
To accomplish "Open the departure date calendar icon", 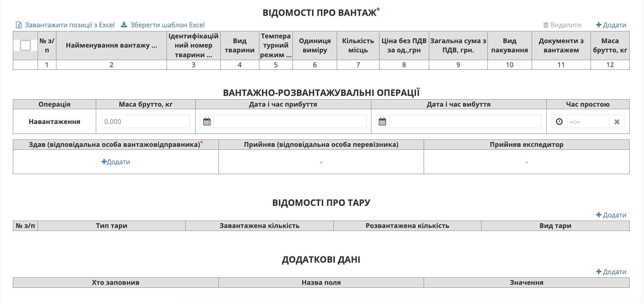I will point(382,121).
